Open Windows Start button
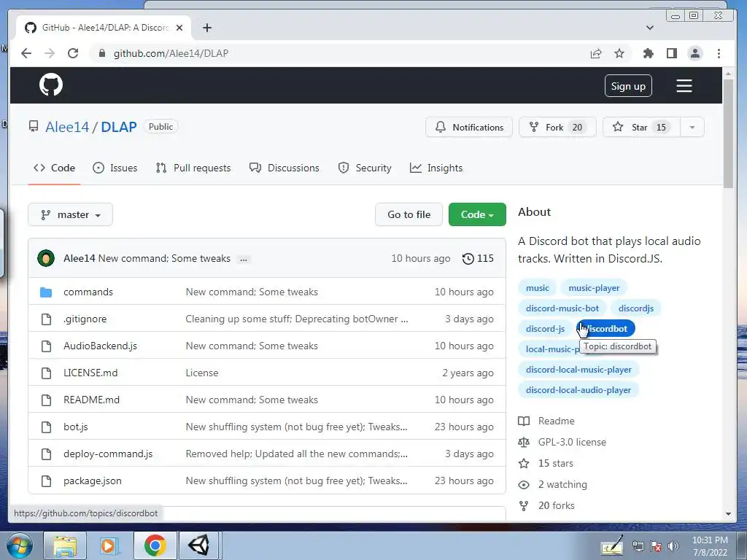747x560 pixels. [x=20, y=545]
